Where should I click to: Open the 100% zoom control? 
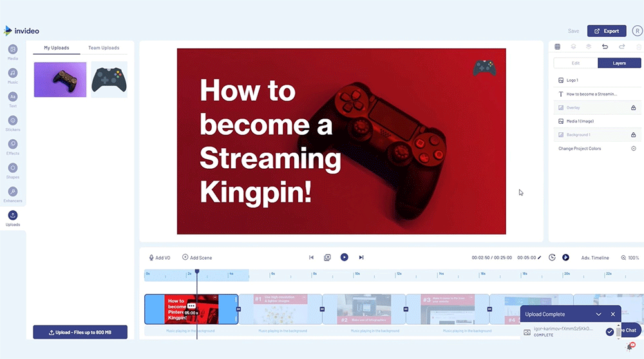tap(630, 258)
